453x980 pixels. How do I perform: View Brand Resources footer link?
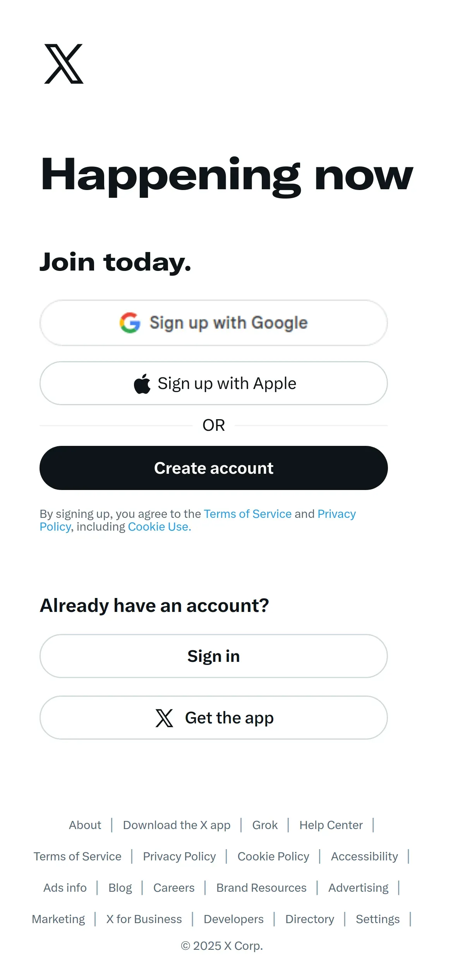261,888
